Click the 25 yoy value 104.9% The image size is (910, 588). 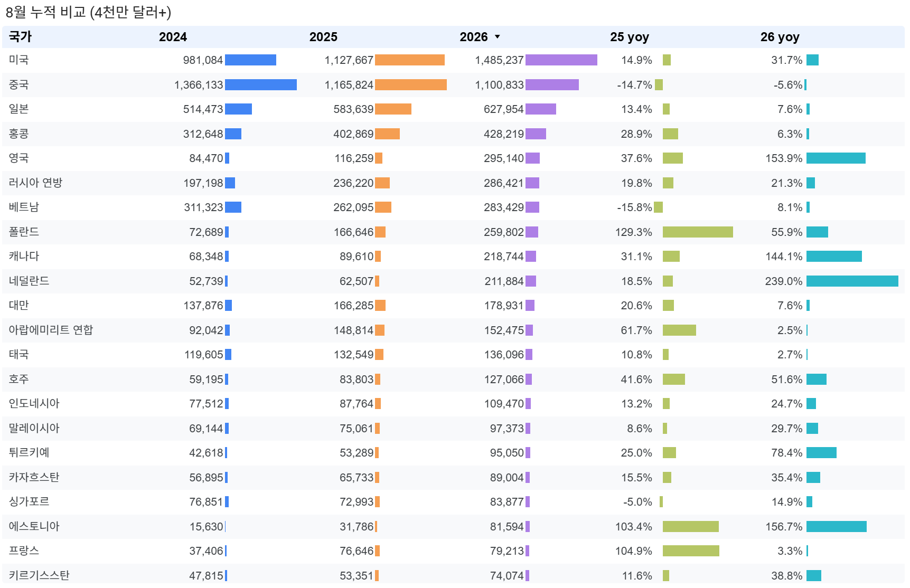634,551
